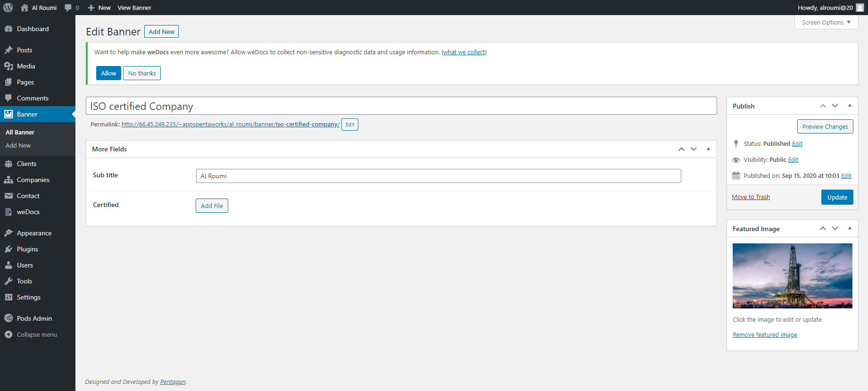
Task: Click the Posts pushpin icon
Action: tap(8, 50)
